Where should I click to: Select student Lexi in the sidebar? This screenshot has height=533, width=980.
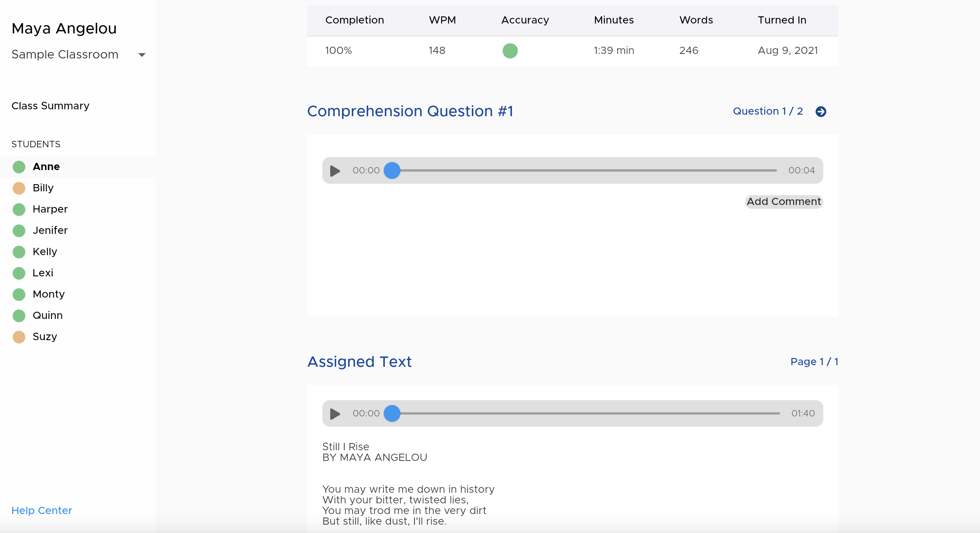77,273
